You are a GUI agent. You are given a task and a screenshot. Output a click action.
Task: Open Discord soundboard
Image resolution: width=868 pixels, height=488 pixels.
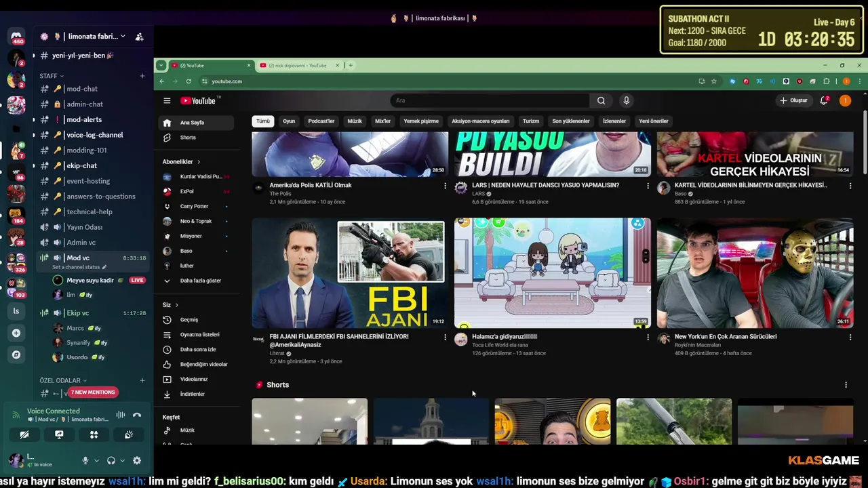128,434
